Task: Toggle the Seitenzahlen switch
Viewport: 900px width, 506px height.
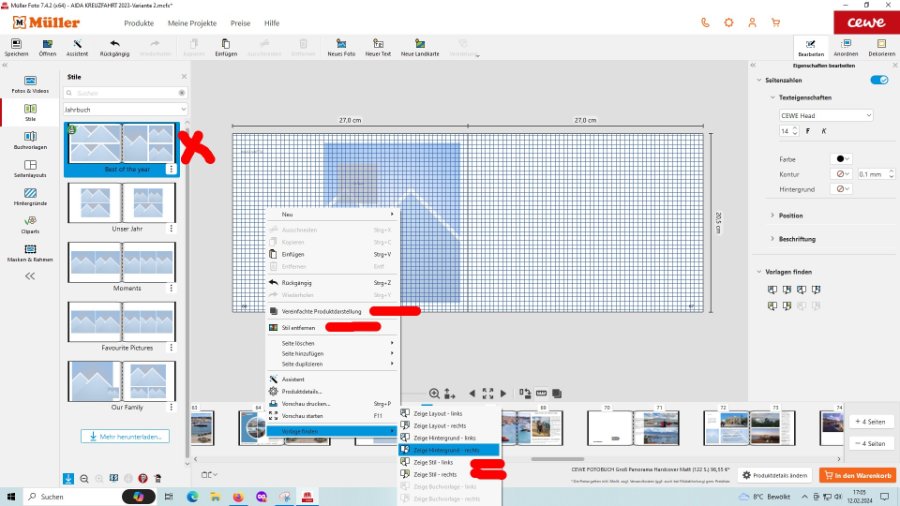Action: 879,80
